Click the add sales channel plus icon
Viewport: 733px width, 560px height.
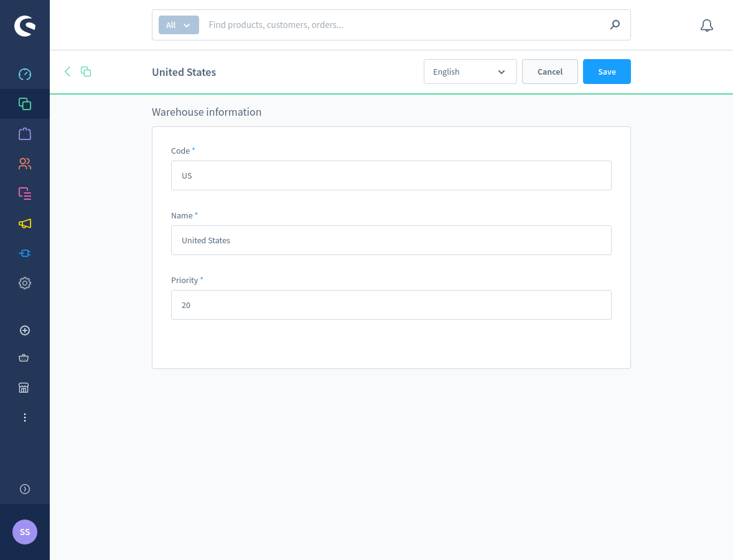(25, 330)
